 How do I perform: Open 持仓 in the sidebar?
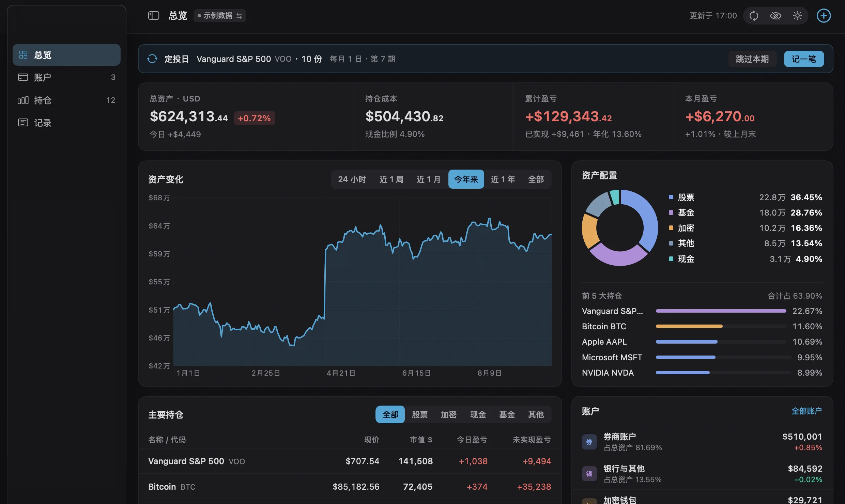(66, 100)
